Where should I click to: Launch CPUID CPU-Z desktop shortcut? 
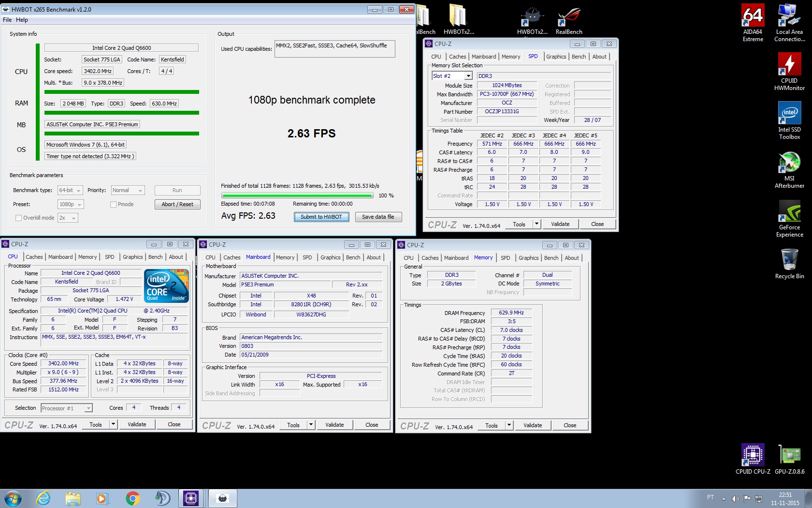[753, 459]
